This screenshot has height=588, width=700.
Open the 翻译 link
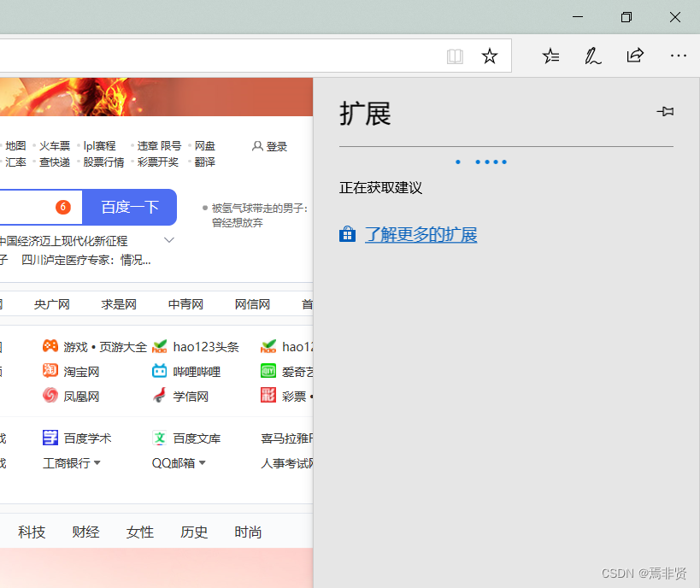(x=205, y=162)
